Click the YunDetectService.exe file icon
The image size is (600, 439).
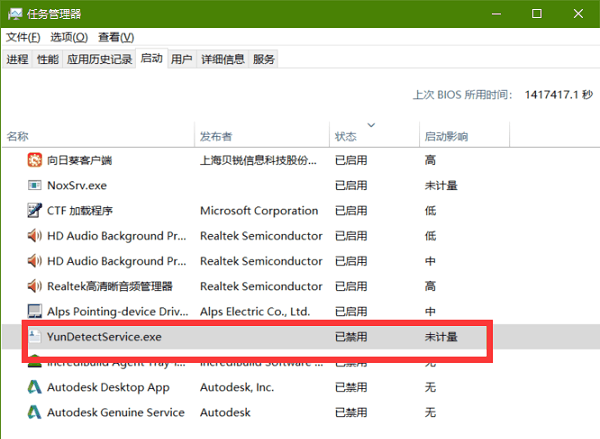pyautogui.click(x=34, y=336)
